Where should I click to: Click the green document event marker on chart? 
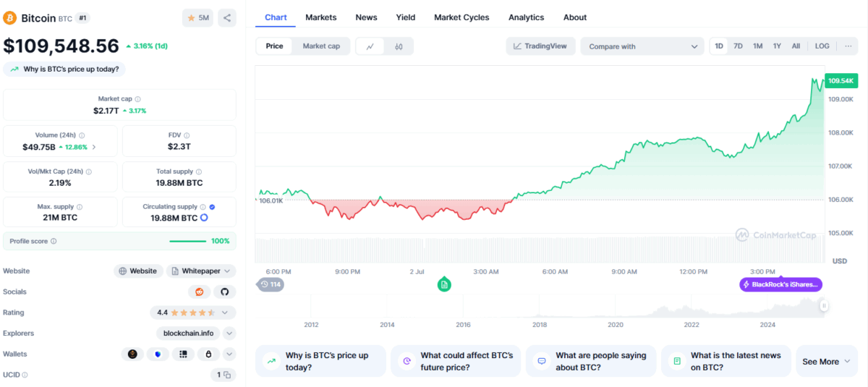[x=444, y=285]
